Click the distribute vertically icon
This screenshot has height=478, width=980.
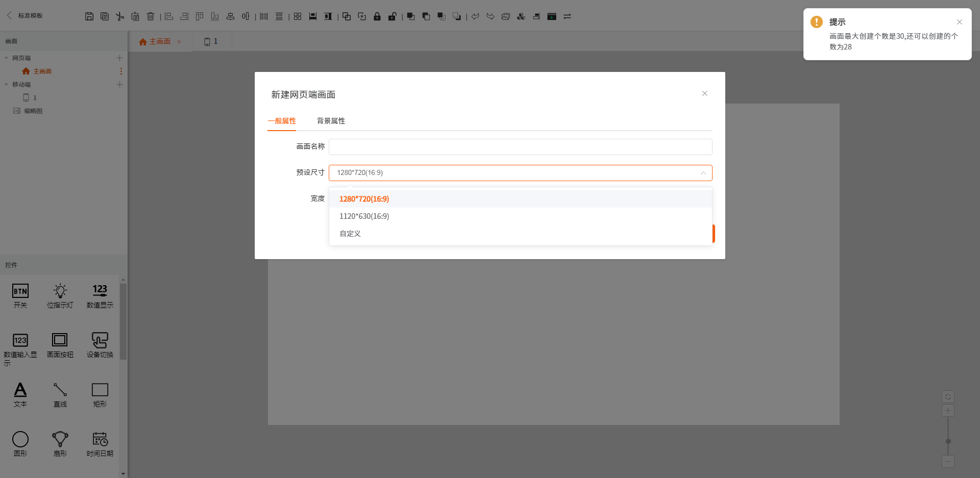click(279, 16)
